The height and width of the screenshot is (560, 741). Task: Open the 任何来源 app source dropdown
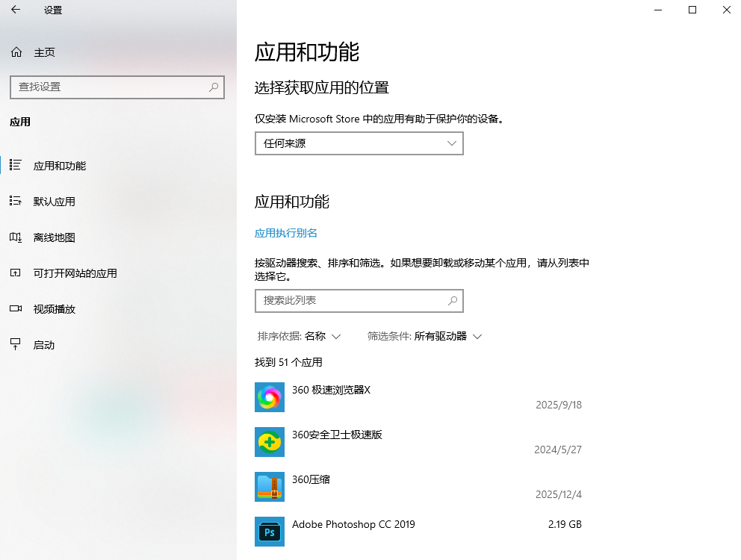click(359, 143)
